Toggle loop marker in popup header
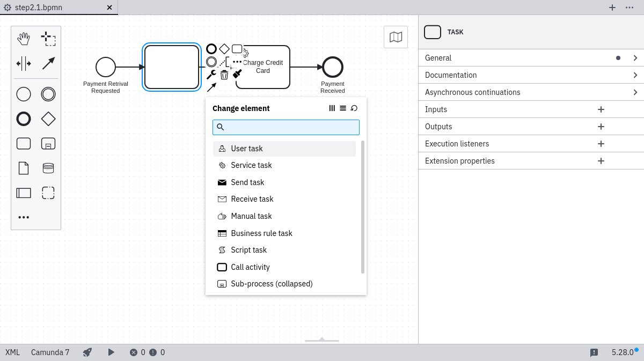Screen dimensions: 644x361 click(354, 108)
